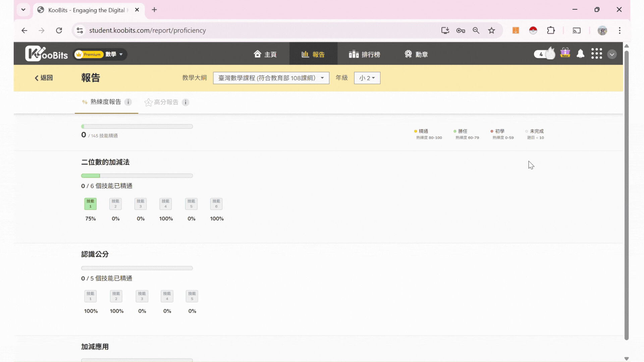644x362 pixels.
Task: Click the browser back arrow
Action: point(24,31)
